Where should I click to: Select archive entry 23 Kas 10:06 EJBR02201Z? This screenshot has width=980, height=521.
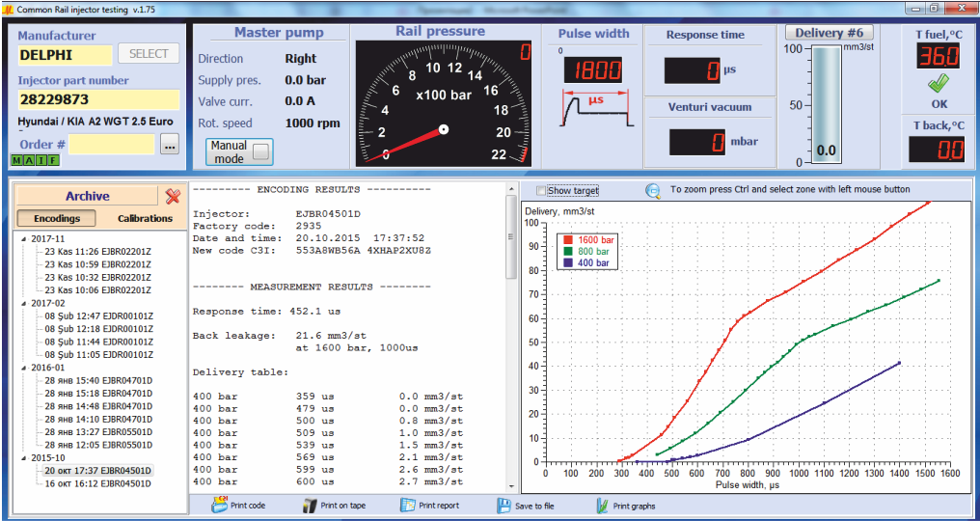click(97, 290)
